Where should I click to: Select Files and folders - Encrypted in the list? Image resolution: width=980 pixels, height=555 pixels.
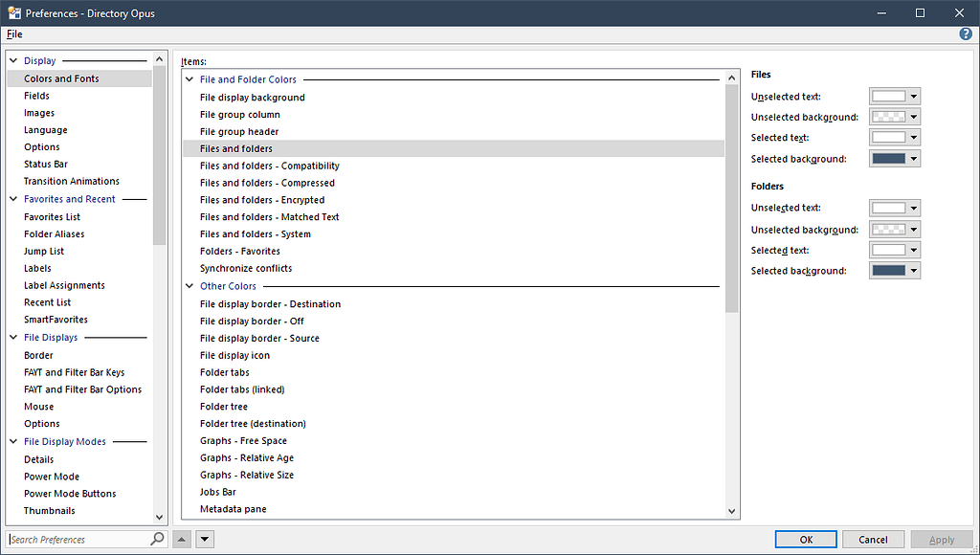(262, 199)
